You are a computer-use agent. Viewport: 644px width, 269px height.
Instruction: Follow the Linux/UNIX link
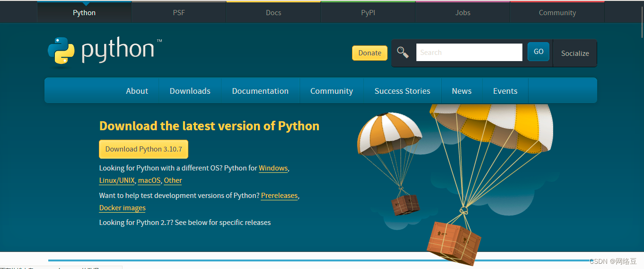(x=117, y=180)
